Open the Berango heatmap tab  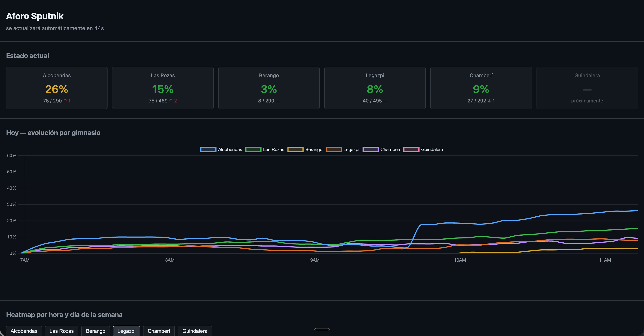(95, 331)
